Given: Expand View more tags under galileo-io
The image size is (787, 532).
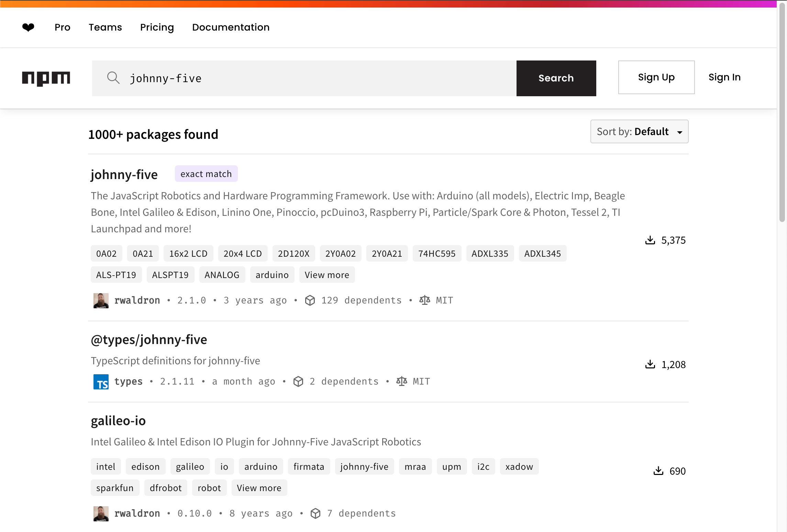Looking at the screenshot, I should click(x=259, y=488).
